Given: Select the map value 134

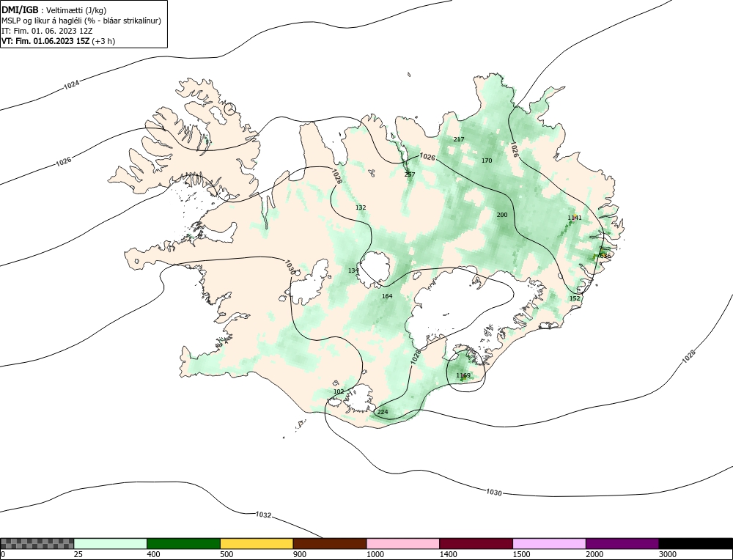Looking at the screenshot, I should pyautogui.click(x=353, y=270).
